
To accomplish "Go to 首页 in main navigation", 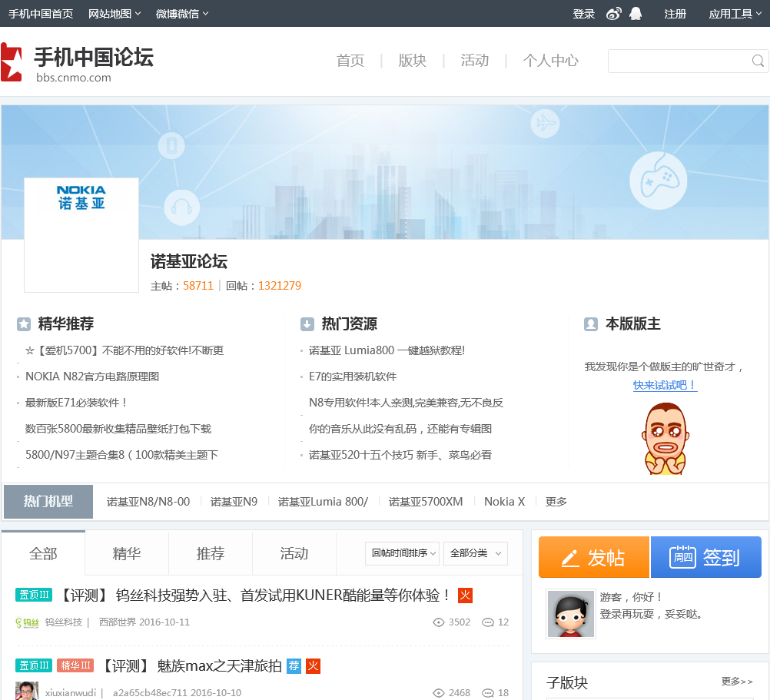I will [350, 61].
